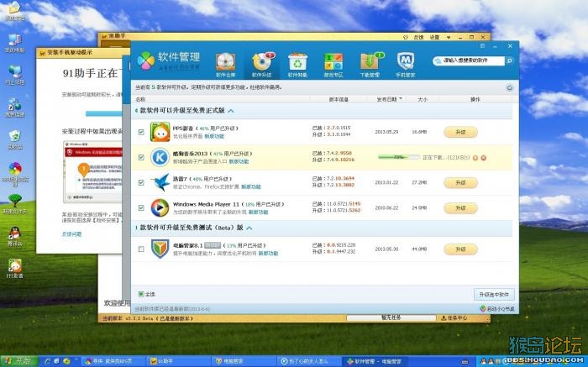Switch to 91助手 taskbar button
588x367 pixels.
coord(178,361)
